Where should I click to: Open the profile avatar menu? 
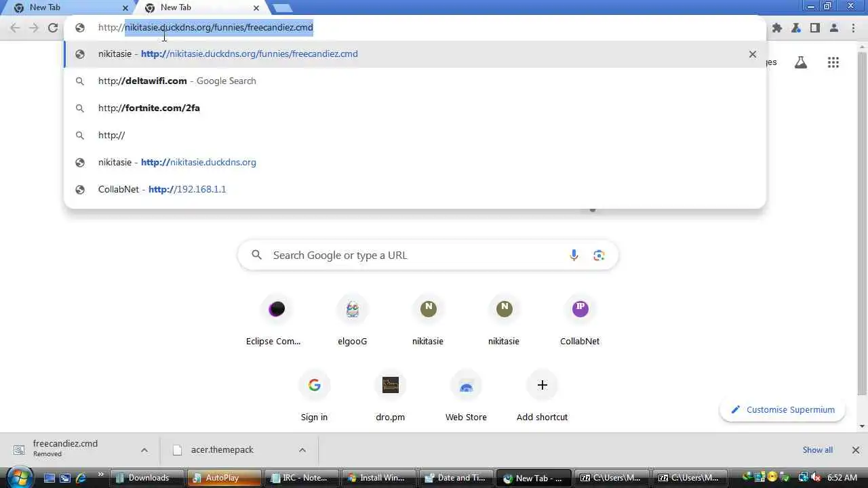pyautogui.click(x=834, y=28)
